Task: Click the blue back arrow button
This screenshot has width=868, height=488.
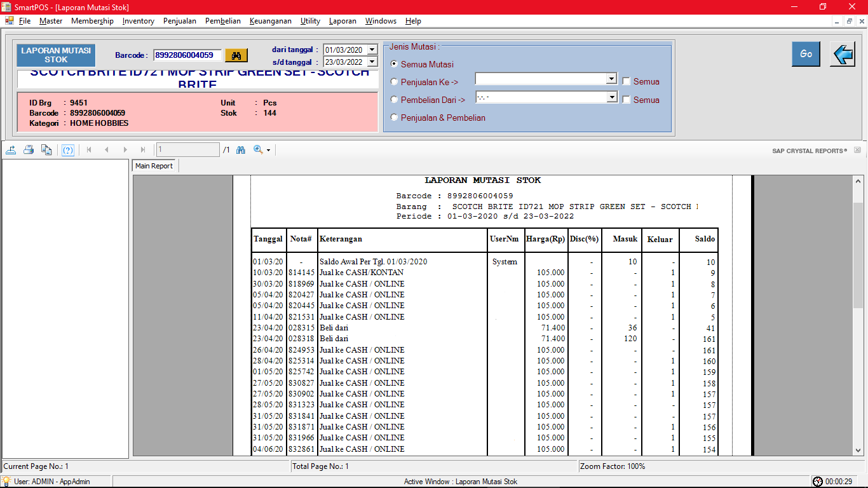Action: coord(843,54)
